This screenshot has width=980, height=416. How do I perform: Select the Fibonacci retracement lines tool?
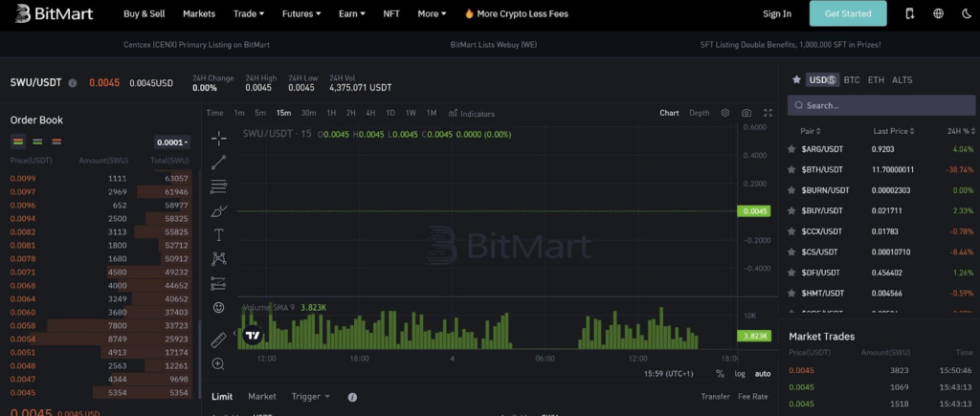(x=218, y=186)
